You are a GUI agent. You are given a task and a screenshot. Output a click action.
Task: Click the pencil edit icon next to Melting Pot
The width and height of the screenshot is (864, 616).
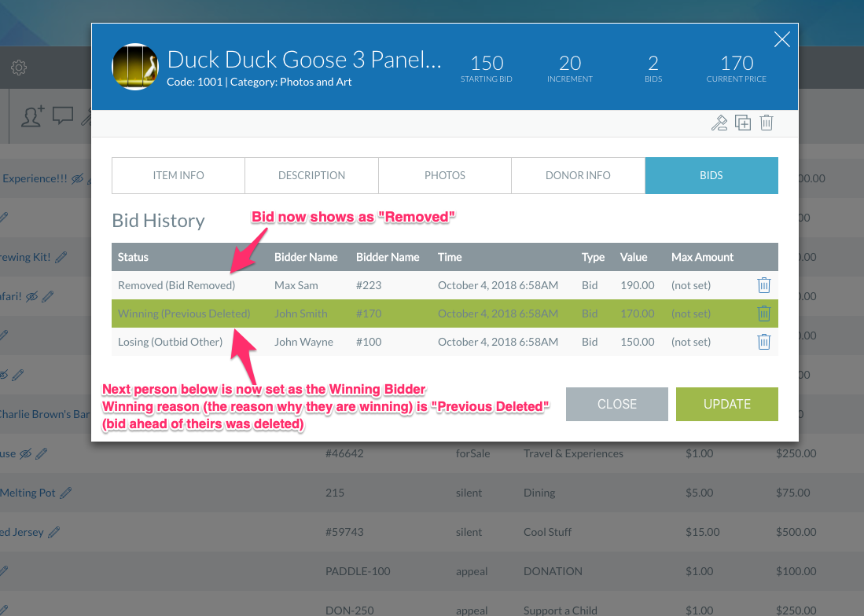[x=66, y=493]
